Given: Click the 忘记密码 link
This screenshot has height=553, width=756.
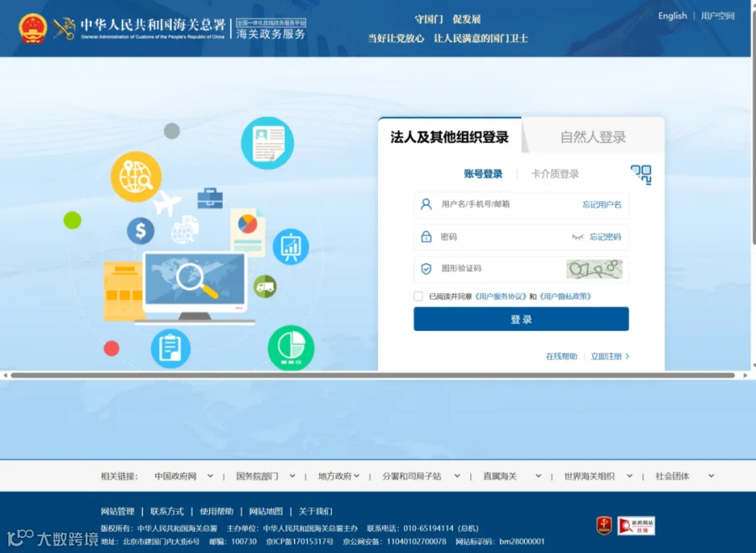Looking at the screenshot, I should pyautogui.click(x=605, y=237).
